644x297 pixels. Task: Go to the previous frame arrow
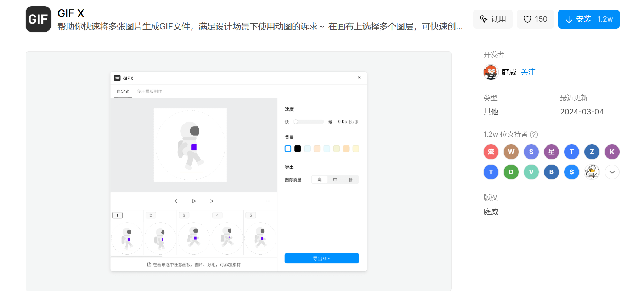click(176, 201)
